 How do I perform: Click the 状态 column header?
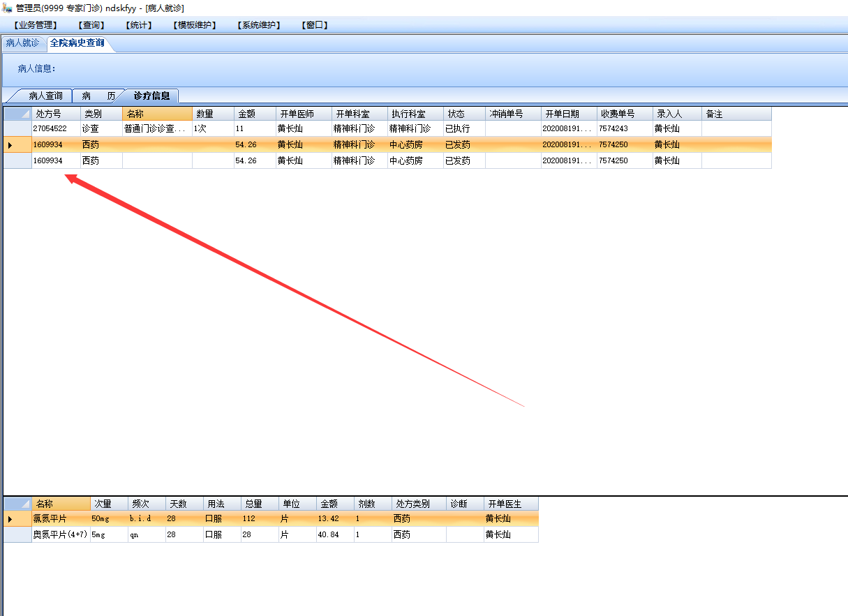click(x=464, y=114)
